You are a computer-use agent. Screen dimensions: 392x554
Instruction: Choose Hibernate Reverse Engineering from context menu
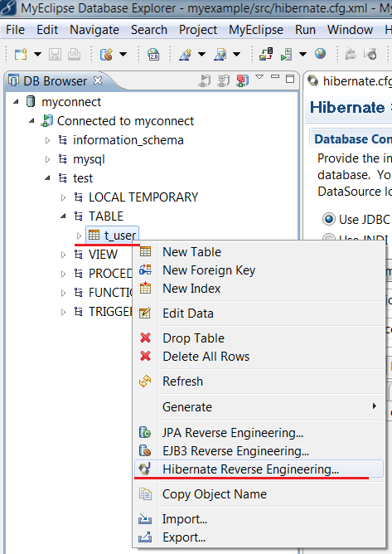pos(259,469)
